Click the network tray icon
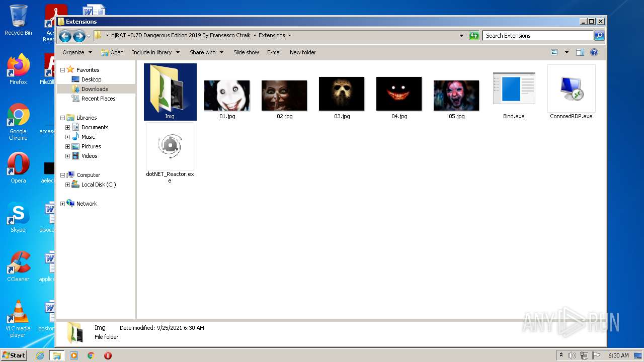644x362 pixels. [584, 355]
